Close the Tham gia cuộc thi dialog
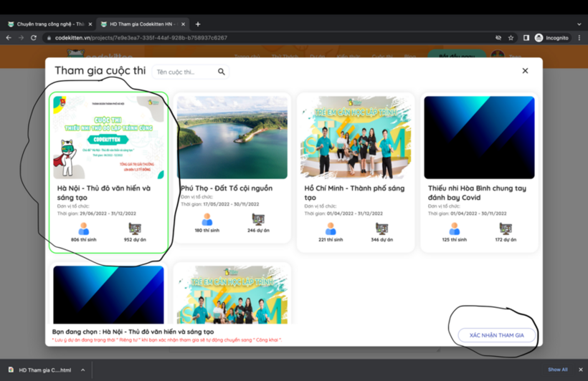588x381 pixels. tap(525, 71)
